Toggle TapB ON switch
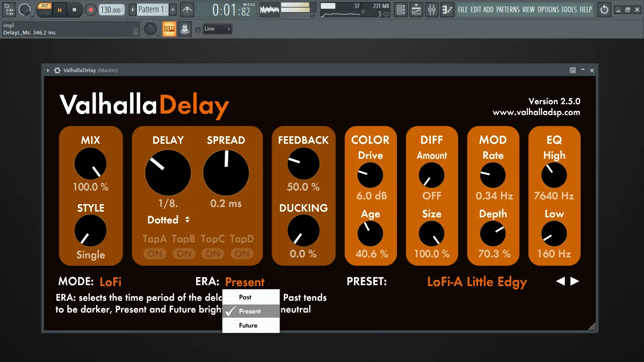This screenshot has width=644, height=362. [184, 254]
